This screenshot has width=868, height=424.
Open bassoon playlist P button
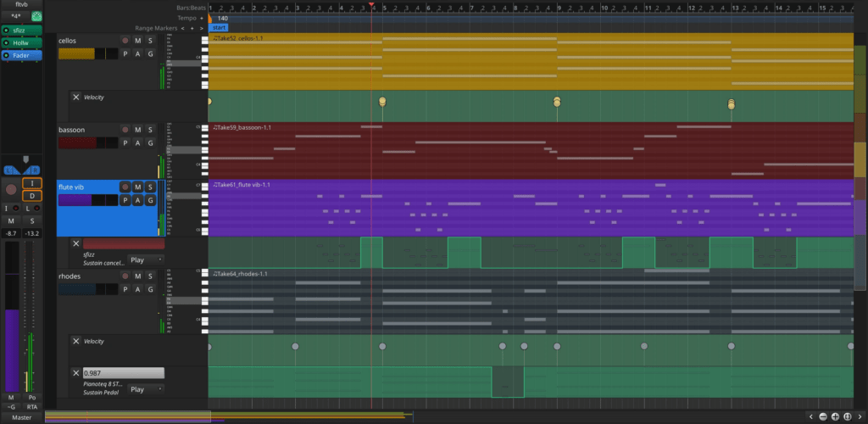click(125, 142)
